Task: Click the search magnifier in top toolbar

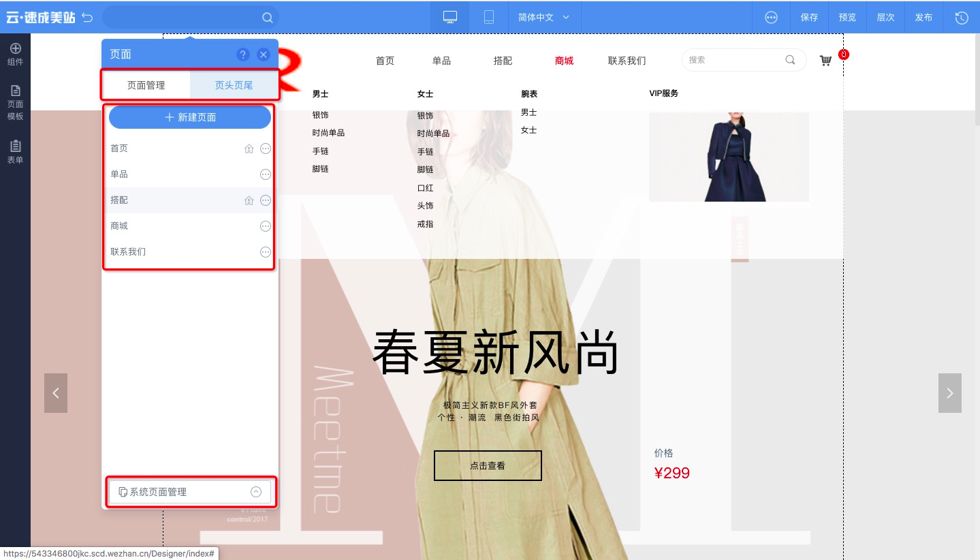Action: pyautogui.click(x=268, y=18)
